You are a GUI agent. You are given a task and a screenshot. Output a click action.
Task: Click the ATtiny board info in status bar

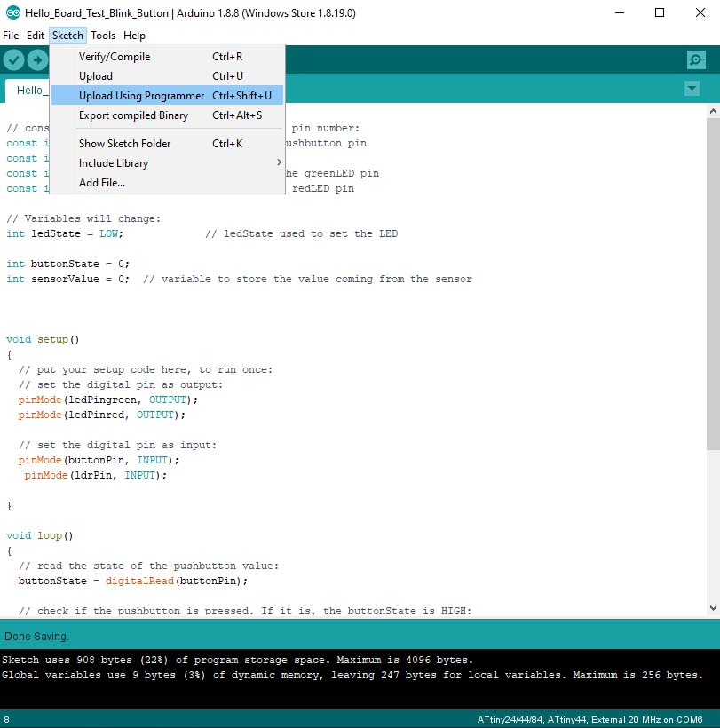(x=589, y=720)
